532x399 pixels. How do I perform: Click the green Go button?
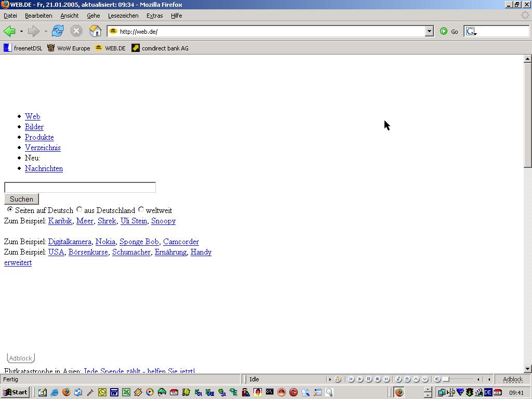point(449,32)
